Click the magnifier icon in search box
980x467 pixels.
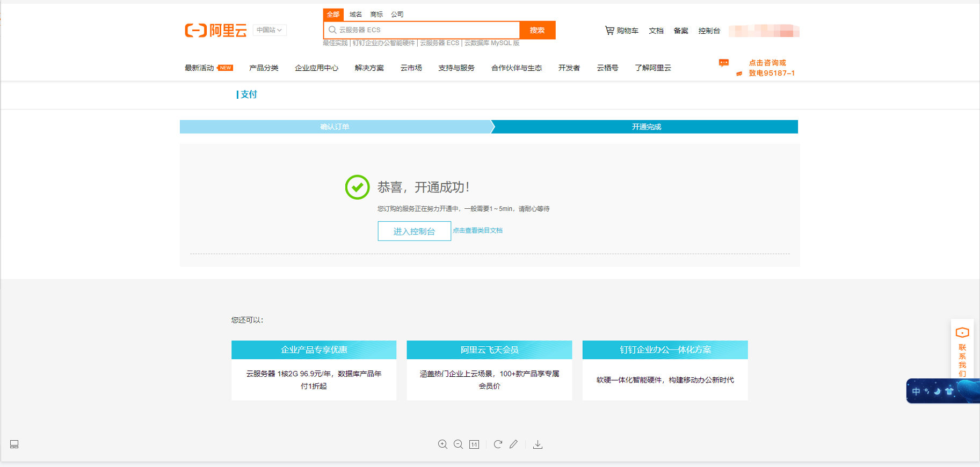[332, 30]
